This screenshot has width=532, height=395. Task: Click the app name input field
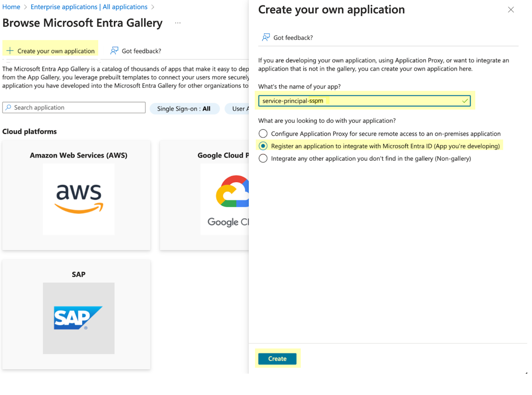point(364,101)
